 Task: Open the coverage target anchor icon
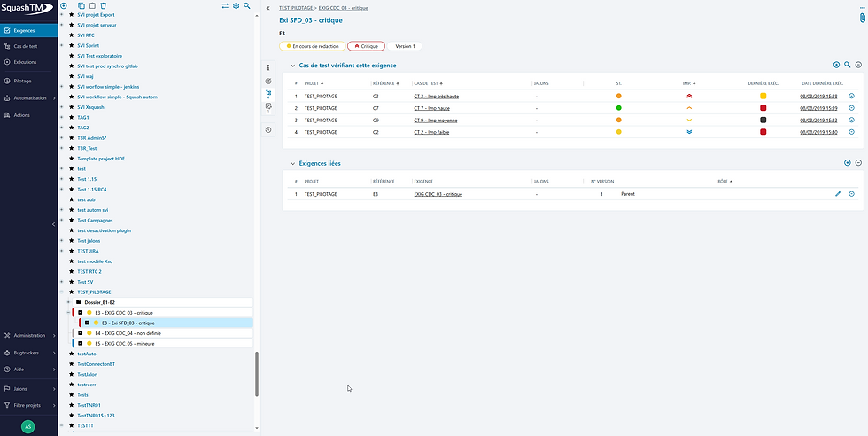click(x=268, y=81)
